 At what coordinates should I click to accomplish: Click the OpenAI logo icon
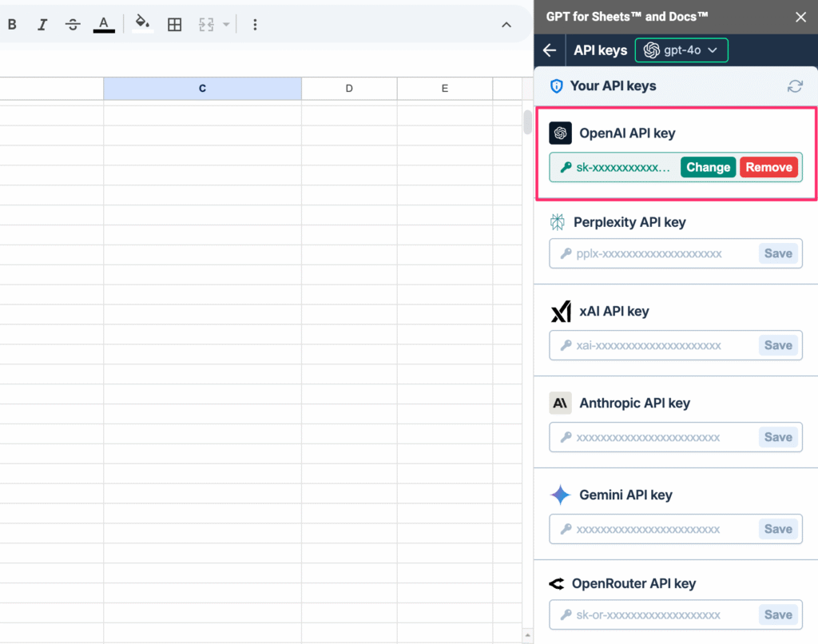[560, 133]
